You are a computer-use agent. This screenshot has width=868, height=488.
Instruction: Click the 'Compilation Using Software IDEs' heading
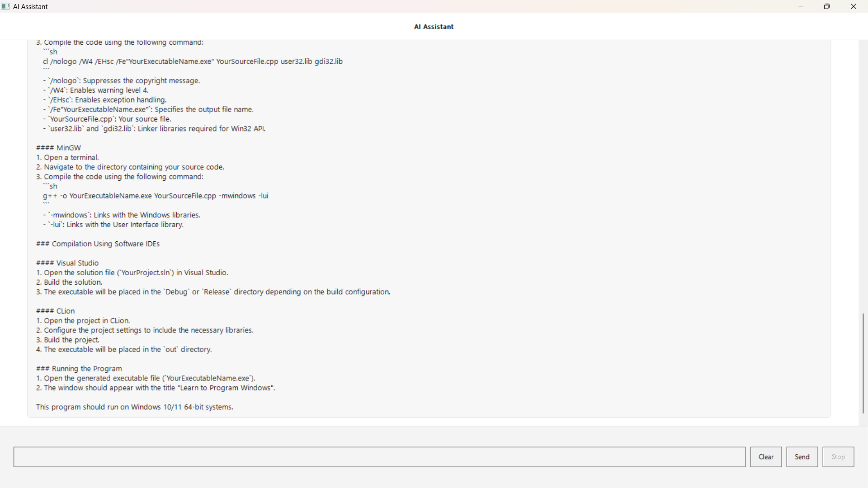(98, 244)
